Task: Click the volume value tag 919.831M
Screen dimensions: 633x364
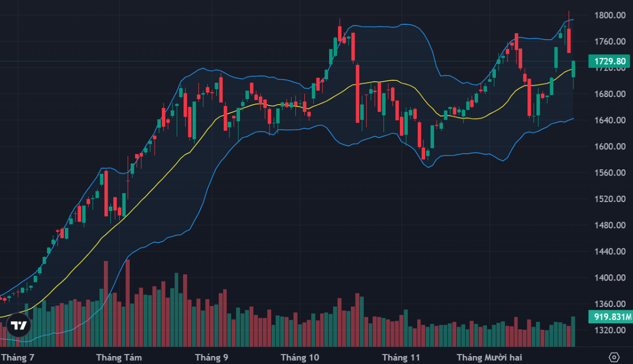Action: point(610,317)
